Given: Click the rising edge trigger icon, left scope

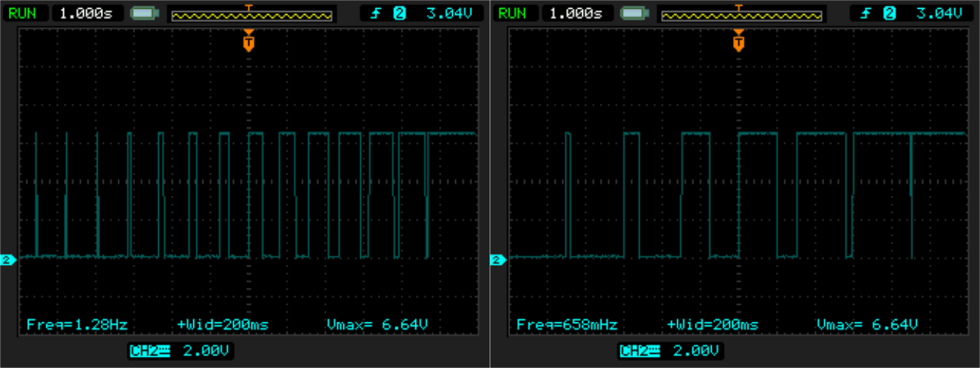Looking at the screenshot, I should click(x=377, y=13).
